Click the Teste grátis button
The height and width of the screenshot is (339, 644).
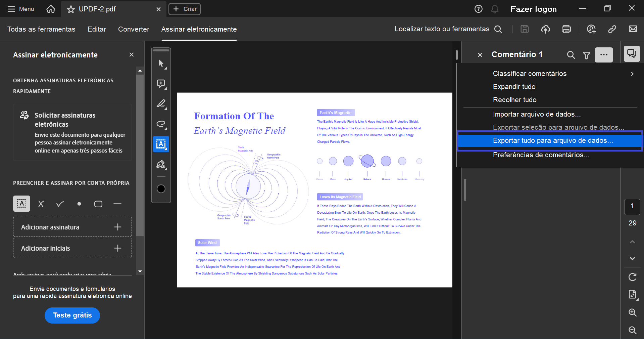pyautogui.click(x=72, y=315)
